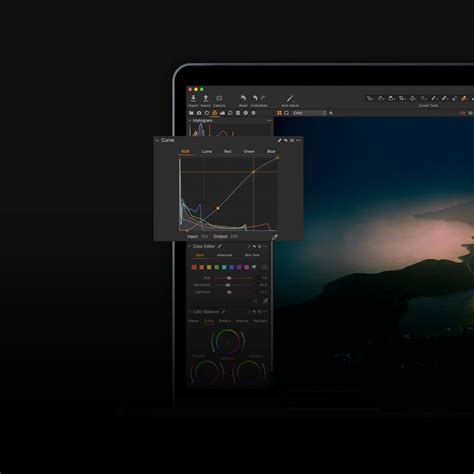Select the Luma curve tab
Image resolution: width=474 pixels, height=474 pixels.
(x=207, y=151)
